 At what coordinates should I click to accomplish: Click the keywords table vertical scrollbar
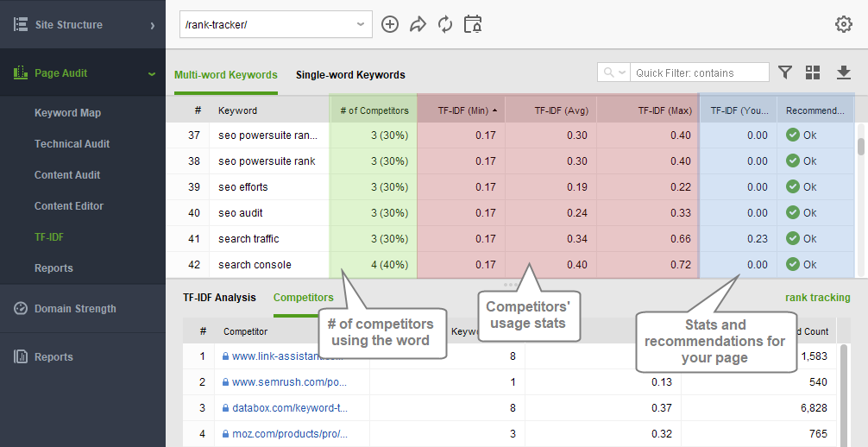pos(861,200)
